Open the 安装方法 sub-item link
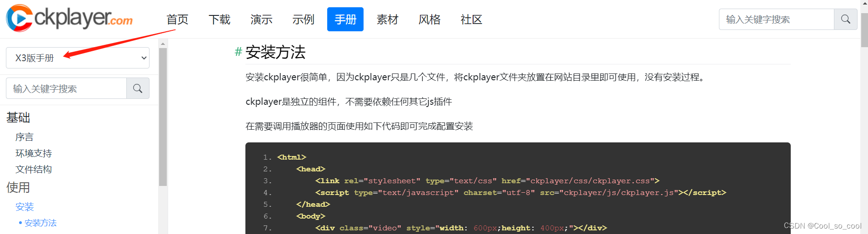Image resolution: width=868 pixels, height=234 pixels. [x=40, y=223]
